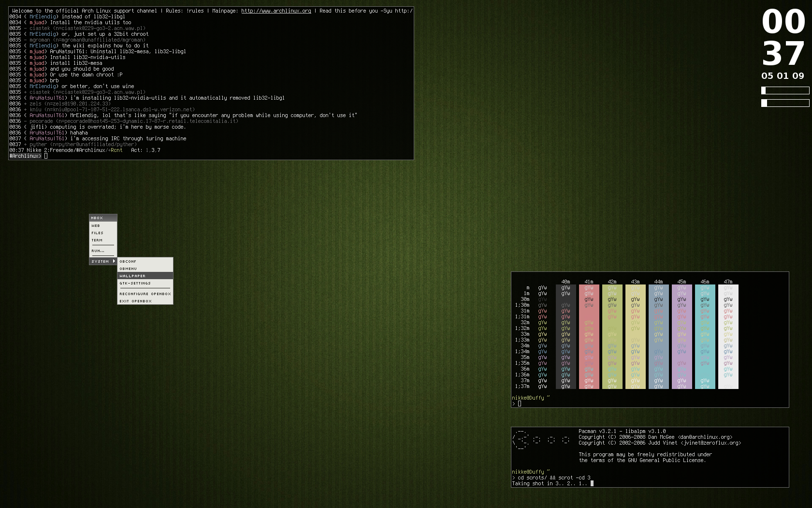Select Exit Openbox
812x508 pixels.
[145, 301]
